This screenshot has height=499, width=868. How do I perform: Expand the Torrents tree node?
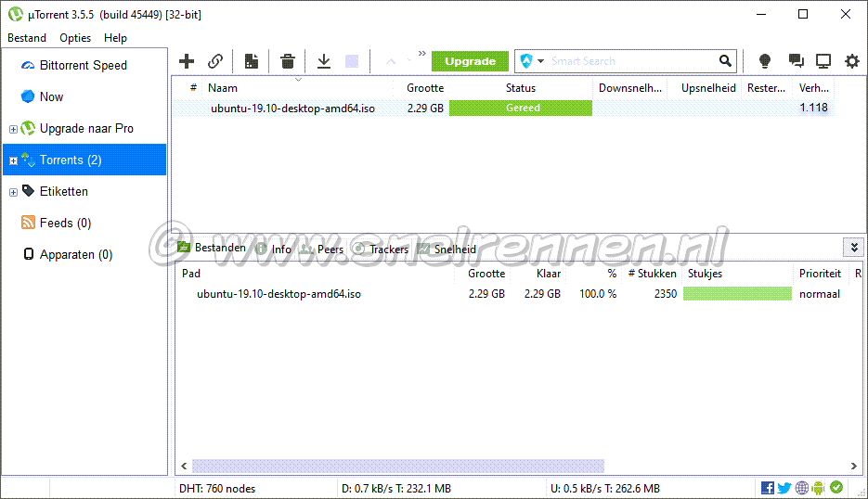tap(13, 160)
